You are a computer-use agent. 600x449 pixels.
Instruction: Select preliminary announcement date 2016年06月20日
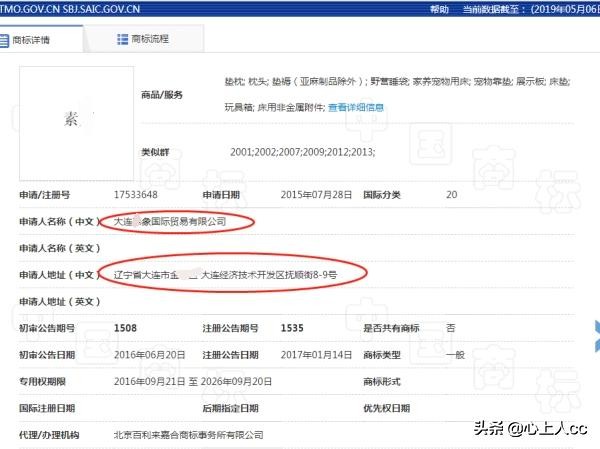point(149,355)
